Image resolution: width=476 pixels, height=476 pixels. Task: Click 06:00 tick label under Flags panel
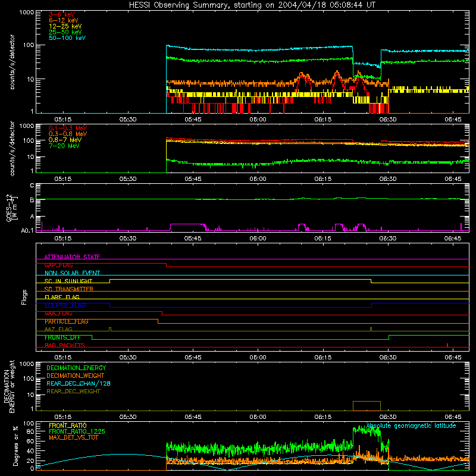click(x=258, y=358)
